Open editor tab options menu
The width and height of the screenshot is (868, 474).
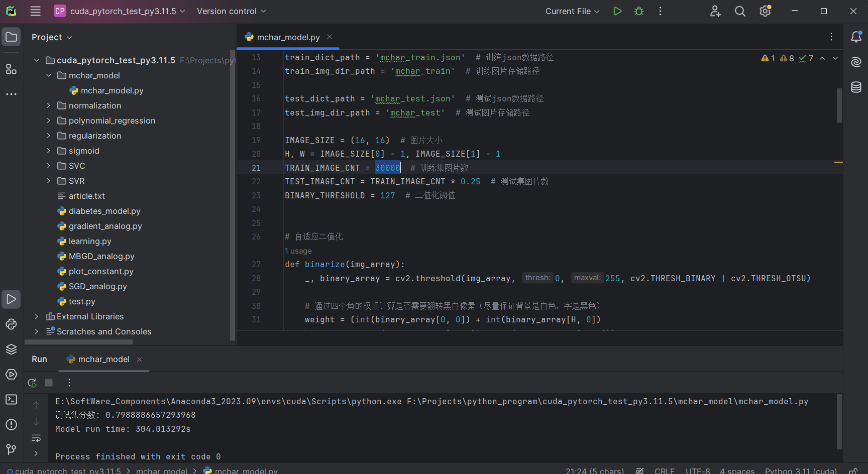pos(831,37)
